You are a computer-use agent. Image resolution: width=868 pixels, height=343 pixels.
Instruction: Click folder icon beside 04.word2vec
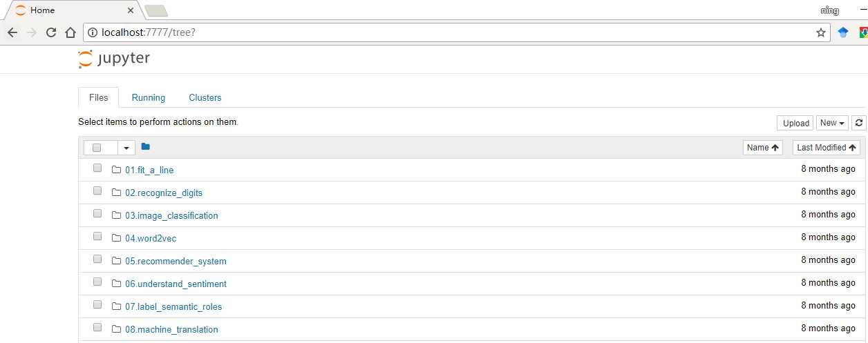tap(116, 238)
